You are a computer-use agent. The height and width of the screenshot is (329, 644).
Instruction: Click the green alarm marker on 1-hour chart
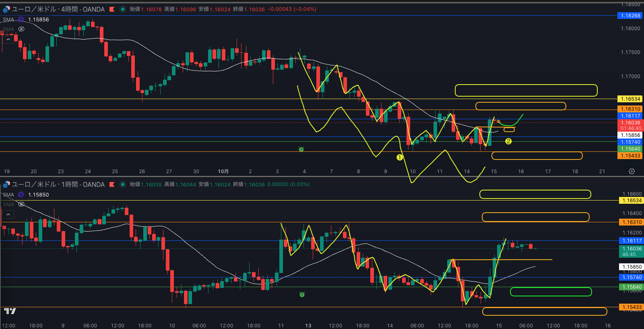(302, 295)
